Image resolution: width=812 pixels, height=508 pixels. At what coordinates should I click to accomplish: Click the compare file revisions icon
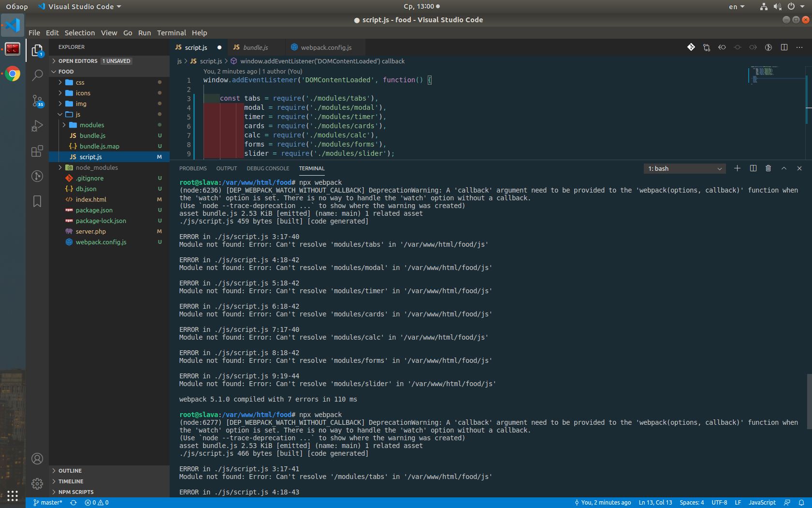[x=707, y=47]
